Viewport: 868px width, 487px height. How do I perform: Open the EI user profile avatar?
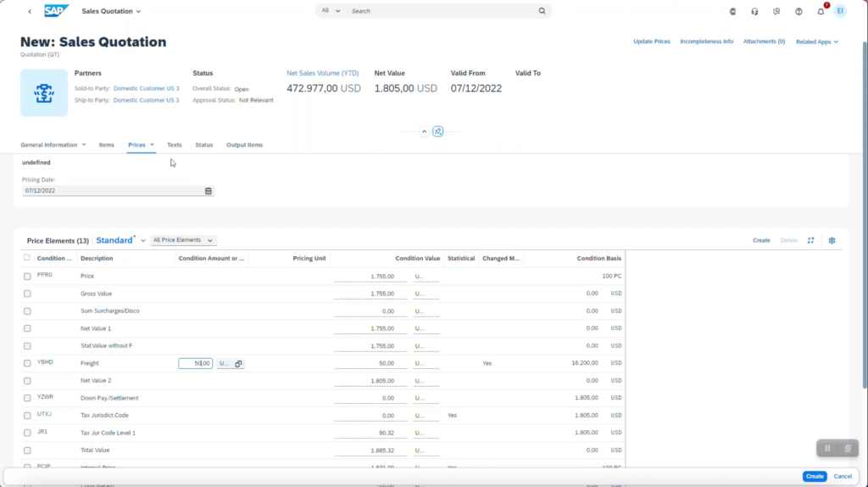click(x=840, y=11)
